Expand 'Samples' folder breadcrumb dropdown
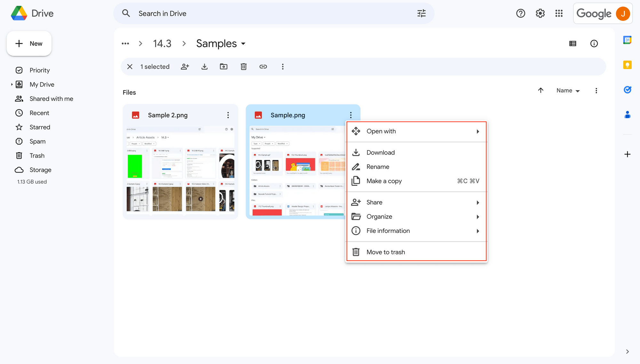The image size is (640, 364). (x=243, y=44)
